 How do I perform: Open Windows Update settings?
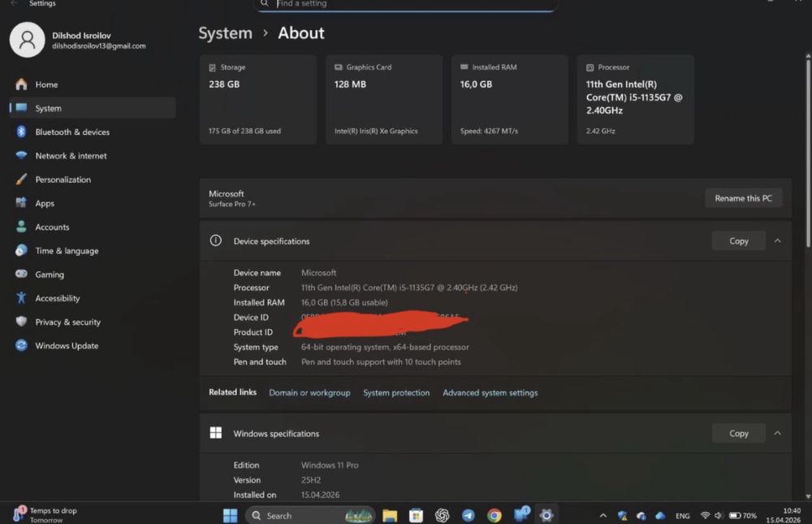click(x=93, y=346)
